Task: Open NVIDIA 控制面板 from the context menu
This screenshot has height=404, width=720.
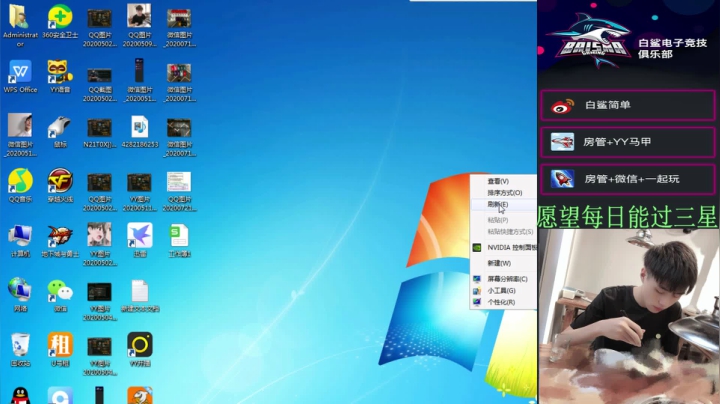Action: [x=512, y=247]
